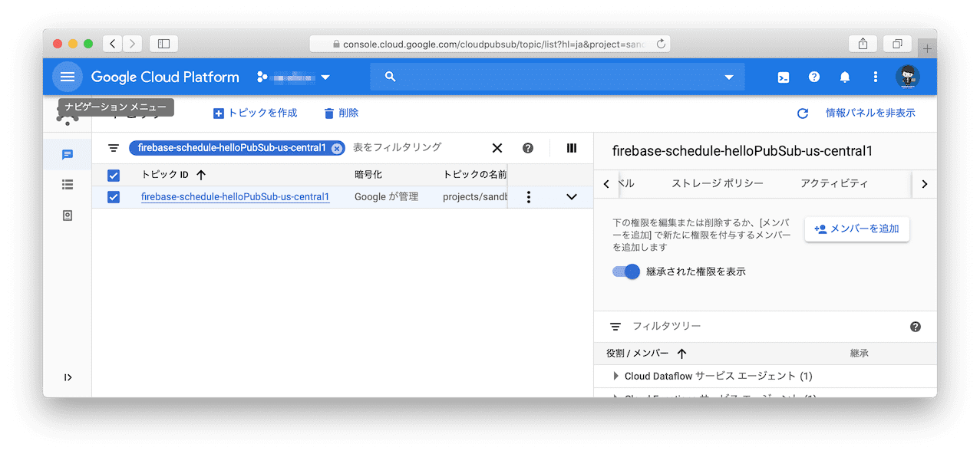Open the header three-dot settings menu
This screenshot has height=454, width=980.
pyautogui.click(x=876, y=77)
